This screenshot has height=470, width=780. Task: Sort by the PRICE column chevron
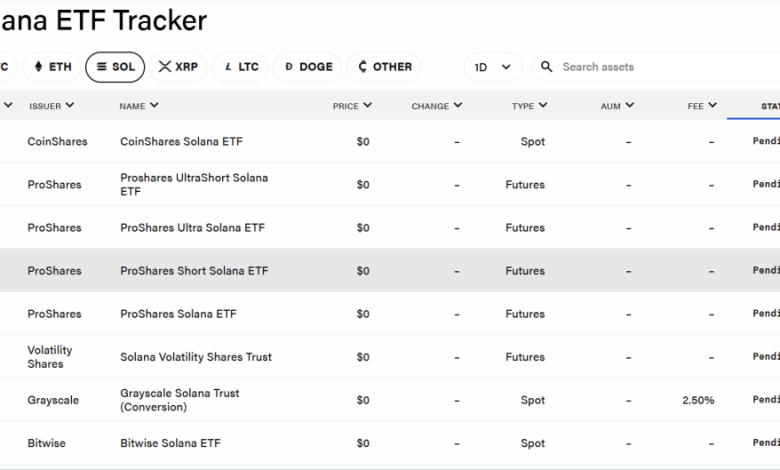(368, 105)
